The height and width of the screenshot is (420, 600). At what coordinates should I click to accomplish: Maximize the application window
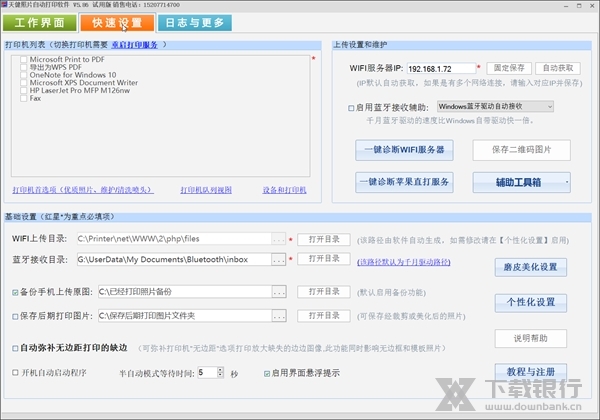pos(579,6)
